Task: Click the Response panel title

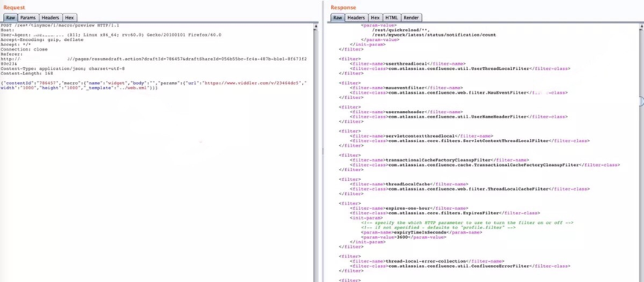Action: (343, 7)
